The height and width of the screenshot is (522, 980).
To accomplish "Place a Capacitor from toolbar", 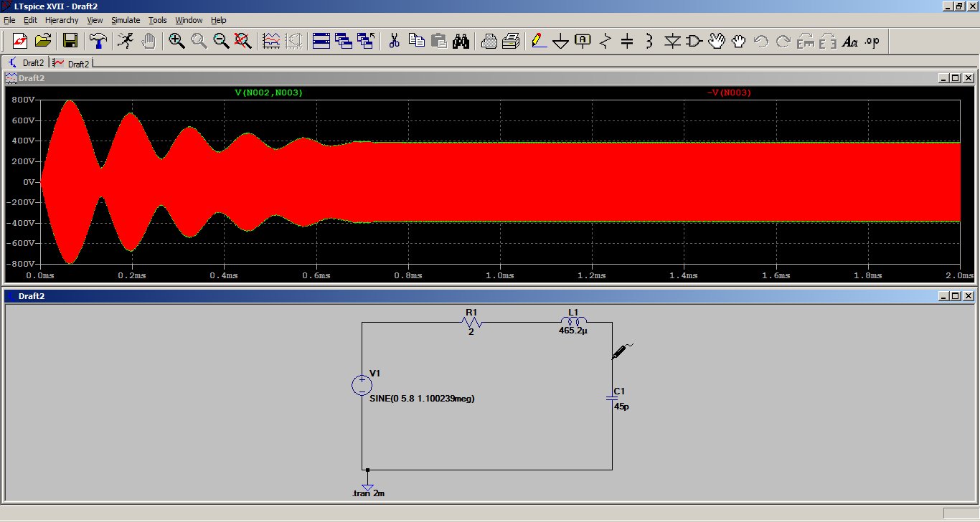I will [x=627, y=41].
